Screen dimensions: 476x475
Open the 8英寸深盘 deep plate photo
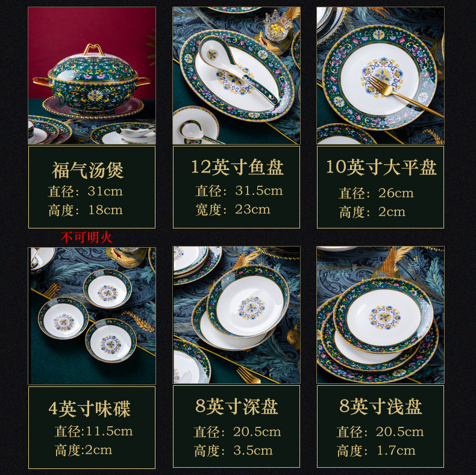[236, 315]
